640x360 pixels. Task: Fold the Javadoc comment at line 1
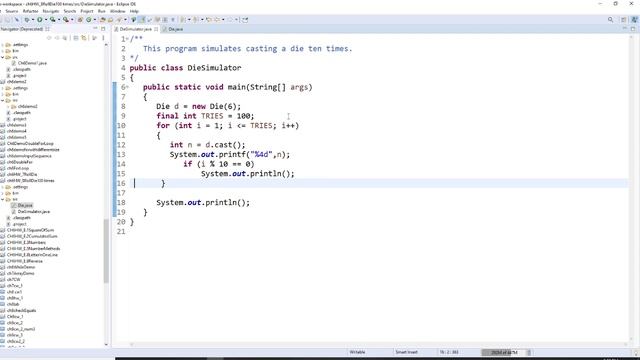[127, 39]
